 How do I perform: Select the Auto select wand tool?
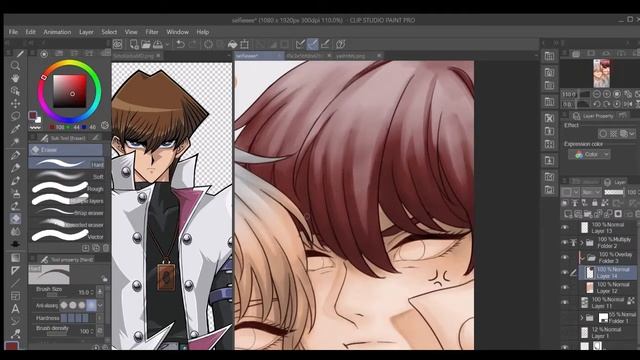point(15,142)
